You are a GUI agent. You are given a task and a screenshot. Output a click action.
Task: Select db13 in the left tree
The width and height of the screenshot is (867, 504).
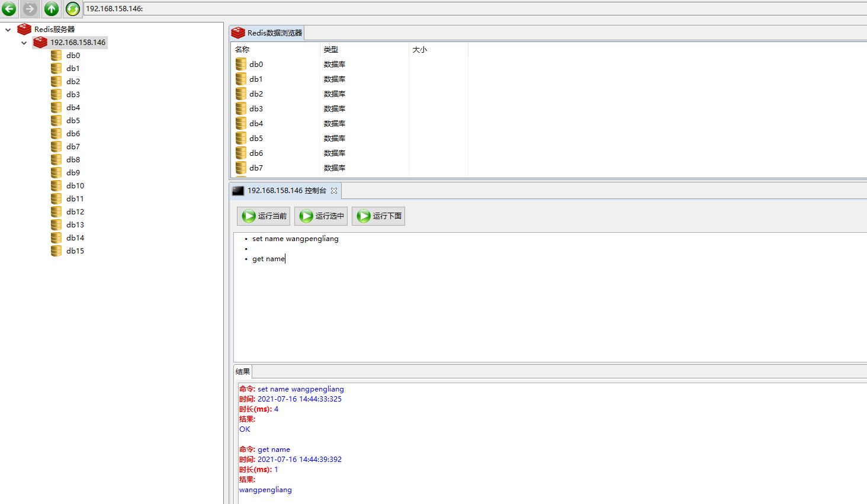tap(75, 225)
